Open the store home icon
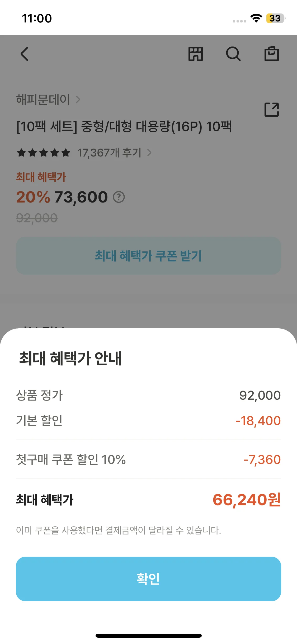The height and width of the screenshot is (644, 297). [195, 54]
